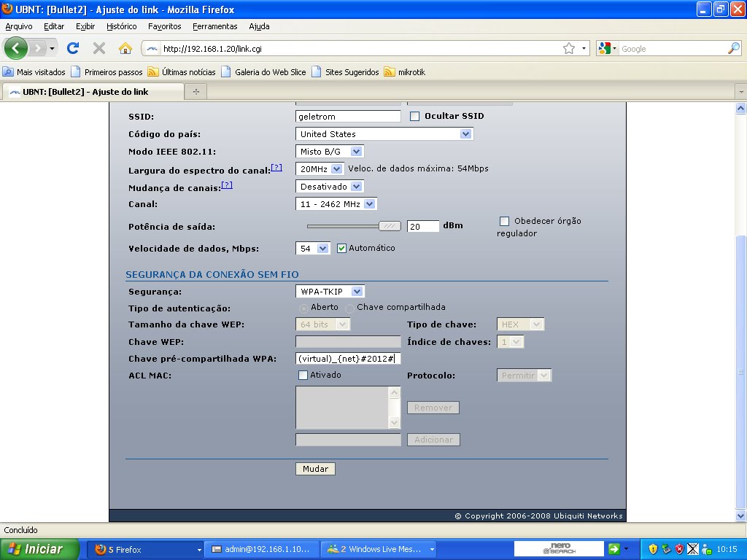
Task: Open a new tab with plus button
Action: 196,91
